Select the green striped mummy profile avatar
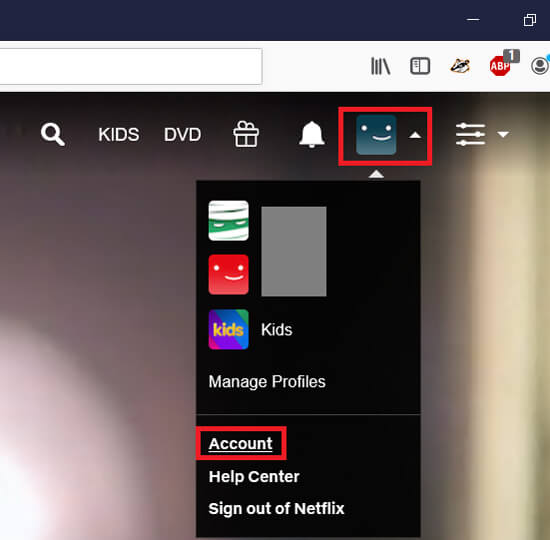 pyautogui.click(x=228, y=221)
